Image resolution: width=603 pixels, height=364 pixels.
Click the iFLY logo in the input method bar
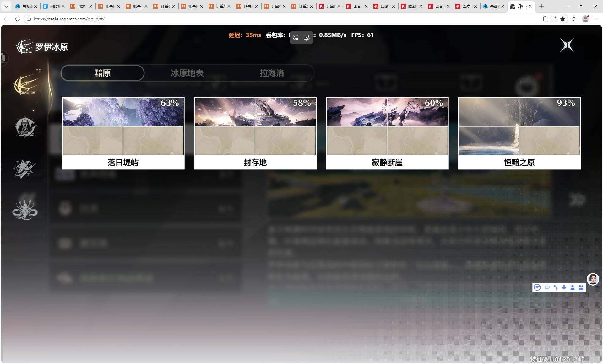(x=537, y=287)
